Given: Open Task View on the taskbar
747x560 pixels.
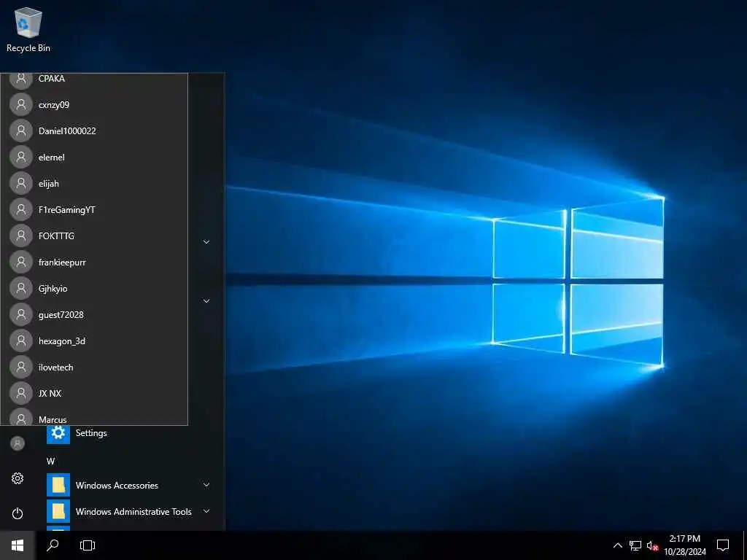Looking at the screenshot, I should (88, 545).
